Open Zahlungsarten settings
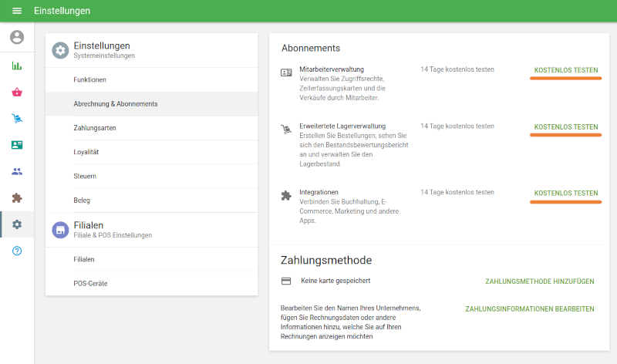 (151, 128)
